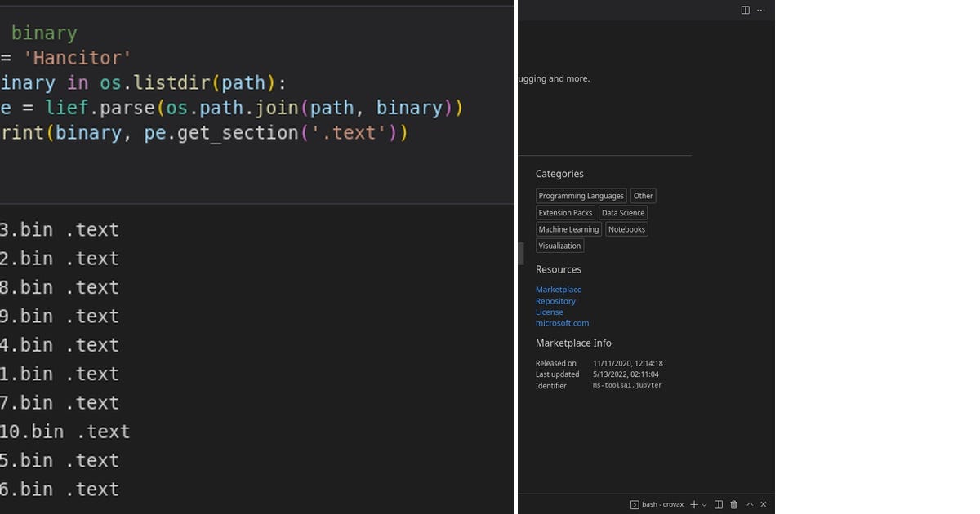The width and height of the screenshot is (980, 514).
Task: Open the Marketplace link under Resources
Action: (x=559, y=289)
